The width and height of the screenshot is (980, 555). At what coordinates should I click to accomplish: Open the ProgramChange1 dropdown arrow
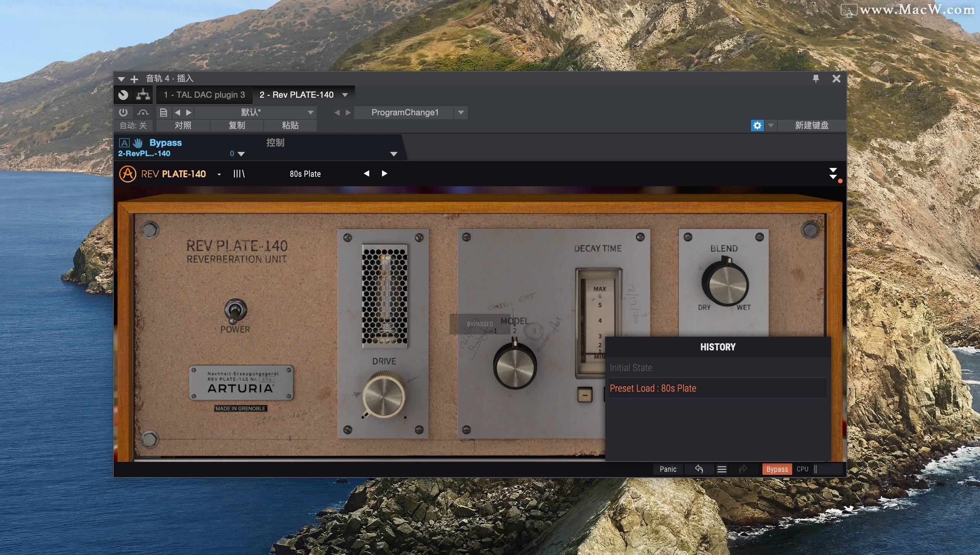coord(461,112)
